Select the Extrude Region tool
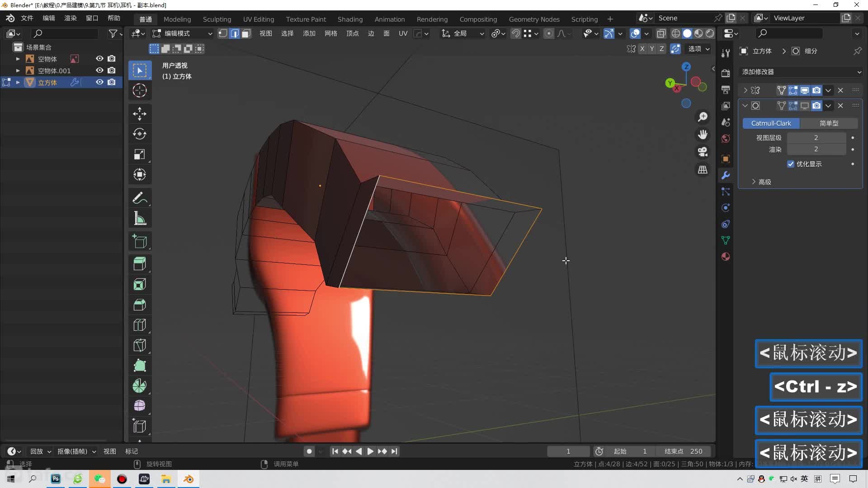This screenshot has width=868, height=488. (140, 264)
